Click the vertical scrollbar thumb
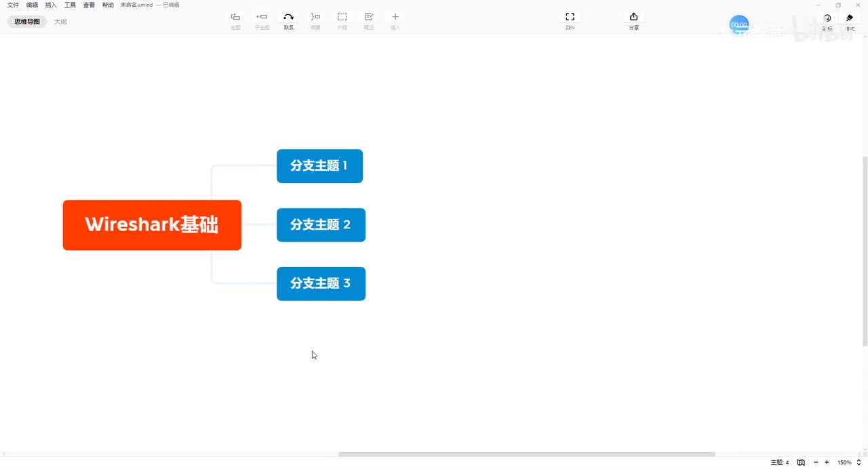Image resolution: width=868 pixels, height=469 pixels. coord(865,251)
